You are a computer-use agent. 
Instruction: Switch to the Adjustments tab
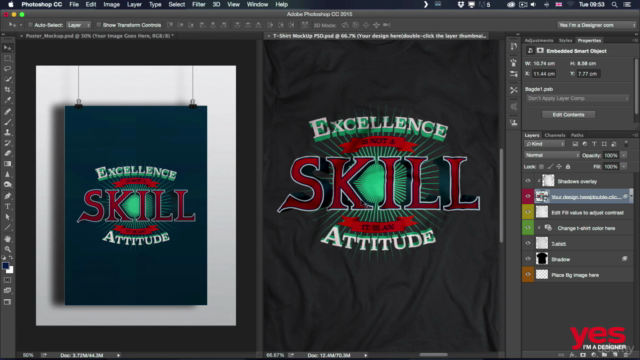tap(539, 40)
